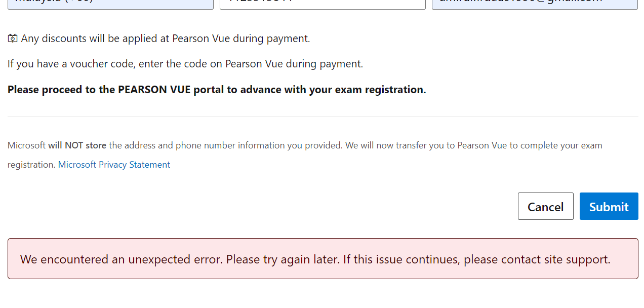Open the Microsoft Privacy Statement link
Screen dimensions: 644x308
coord(114,165)
